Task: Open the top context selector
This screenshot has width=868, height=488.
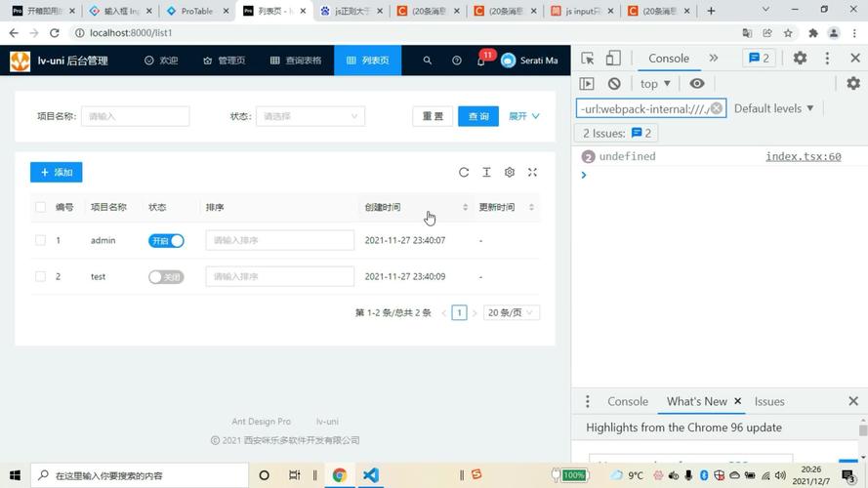Action: 655,84
